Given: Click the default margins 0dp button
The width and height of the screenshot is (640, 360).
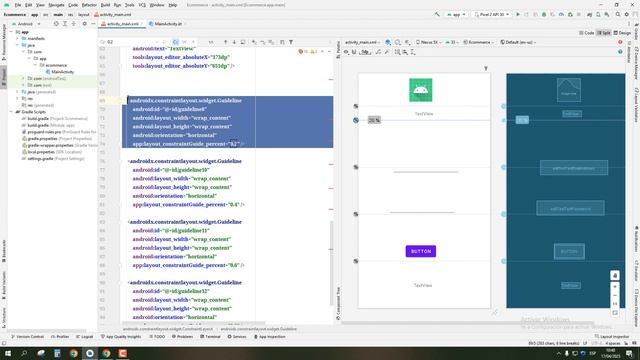Looking at the screenshot, I should coord(365,52).
